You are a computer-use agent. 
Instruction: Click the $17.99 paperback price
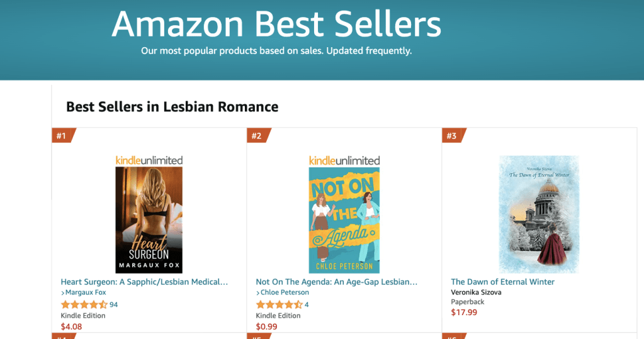point(464,313)
